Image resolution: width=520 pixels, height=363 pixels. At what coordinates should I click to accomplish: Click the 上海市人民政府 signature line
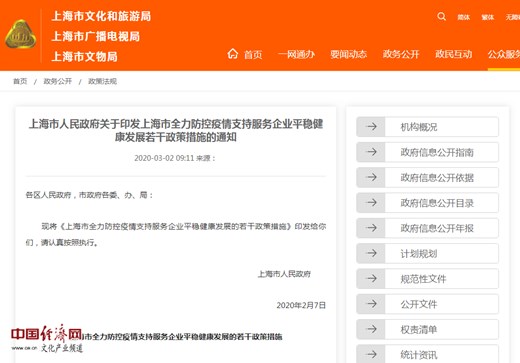(284, 274)
